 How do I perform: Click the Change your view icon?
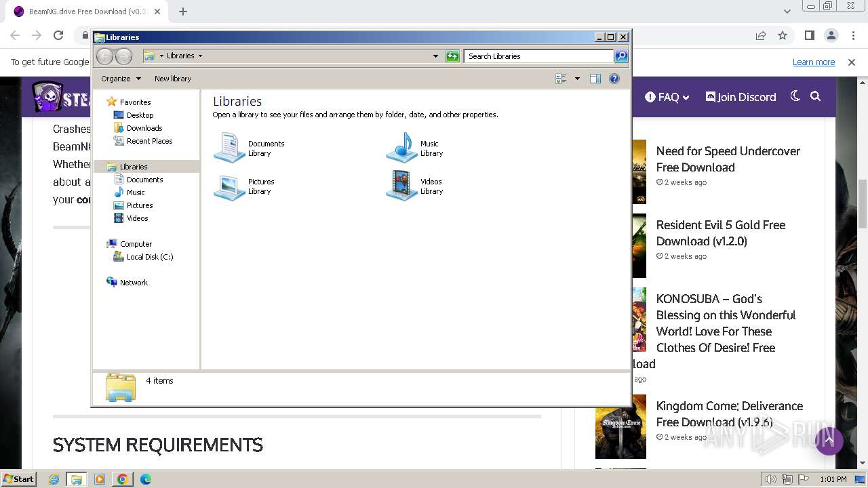[x=561, y=79]
